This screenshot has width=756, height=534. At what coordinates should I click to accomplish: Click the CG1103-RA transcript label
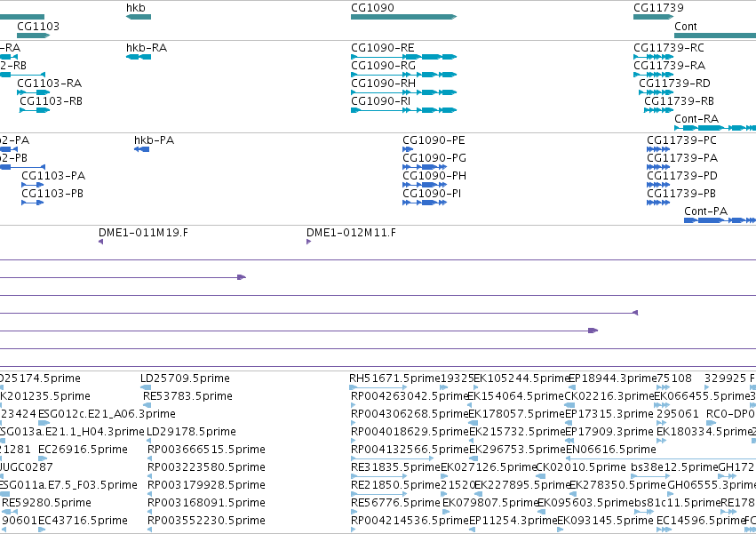[x=49, y=84]
